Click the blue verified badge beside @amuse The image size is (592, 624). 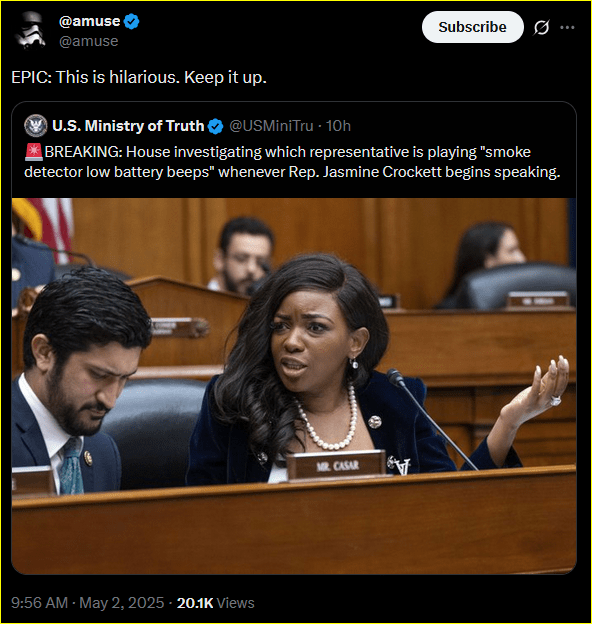point(132,21)
